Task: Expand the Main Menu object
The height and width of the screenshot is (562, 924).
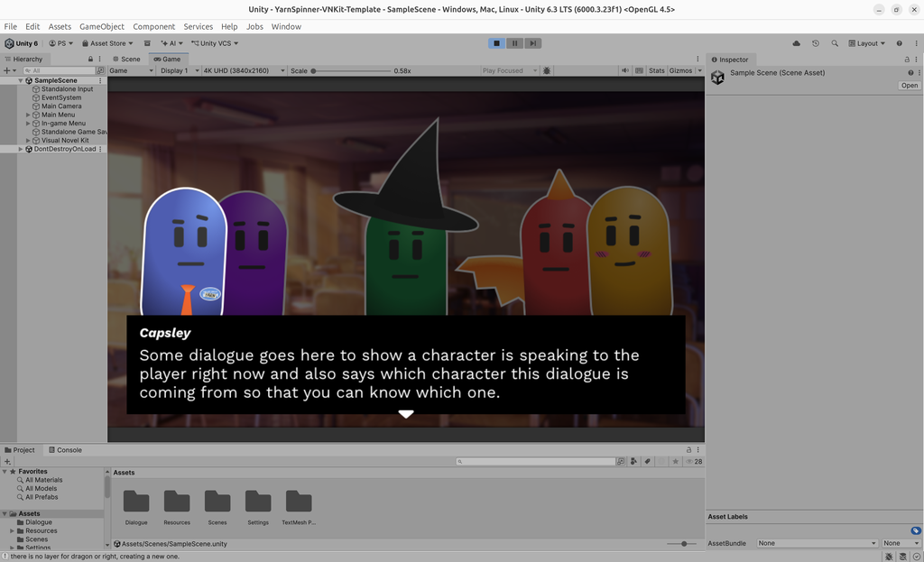Action: point(28,115)
